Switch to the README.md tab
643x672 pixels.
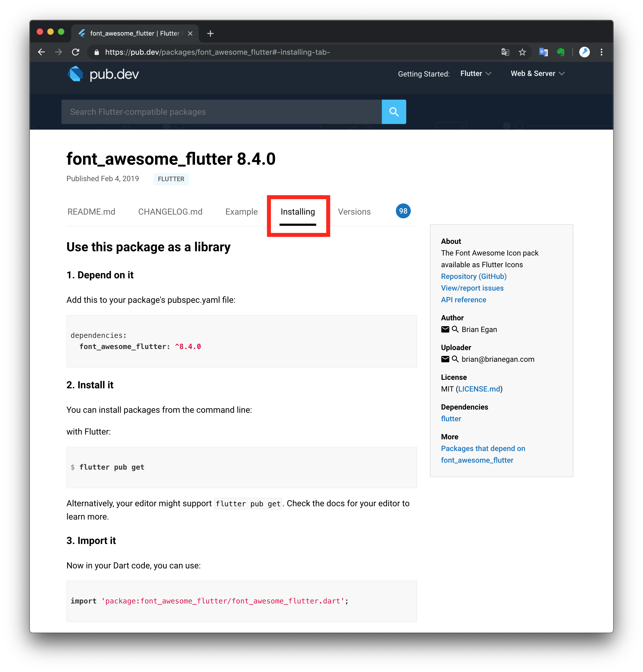pyautogui.click(x=91, y=212)
